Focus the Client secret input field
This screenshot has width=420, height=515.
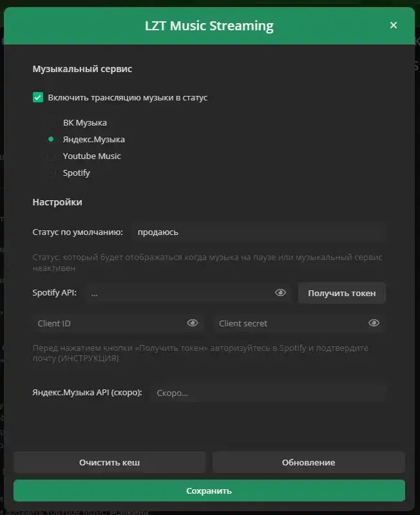pyautogui.click(x=289, y=323)
